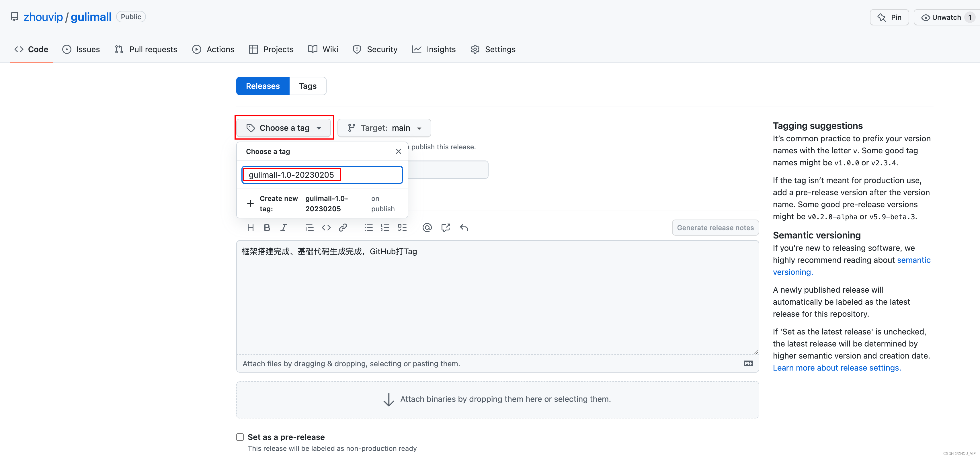980x458 pixels.
Task: Click Unwatch repository dropdown button
Action: tap(946, 17)
